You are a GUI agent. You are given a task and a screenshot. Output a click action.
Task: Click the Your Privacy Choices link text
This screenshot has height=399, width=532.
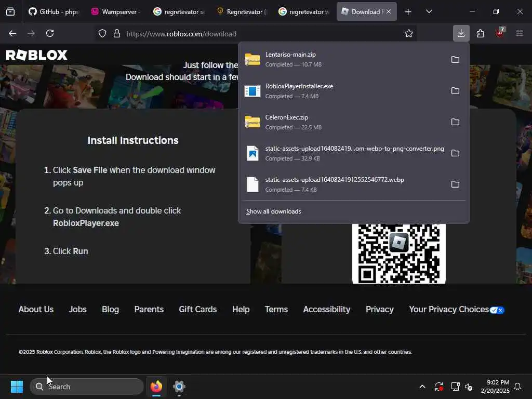pyautogui.click(x=449, y=310)
